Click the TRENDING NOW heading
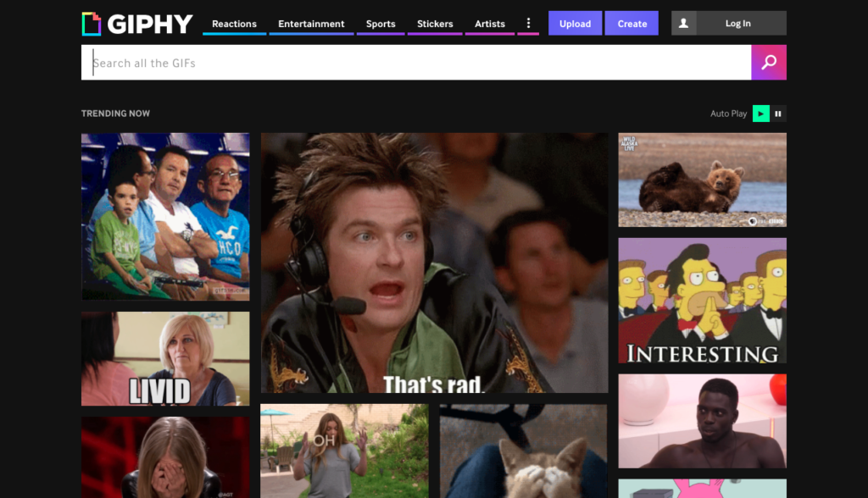The width and height of the screenshot is (868, 498). click(115, 113)
